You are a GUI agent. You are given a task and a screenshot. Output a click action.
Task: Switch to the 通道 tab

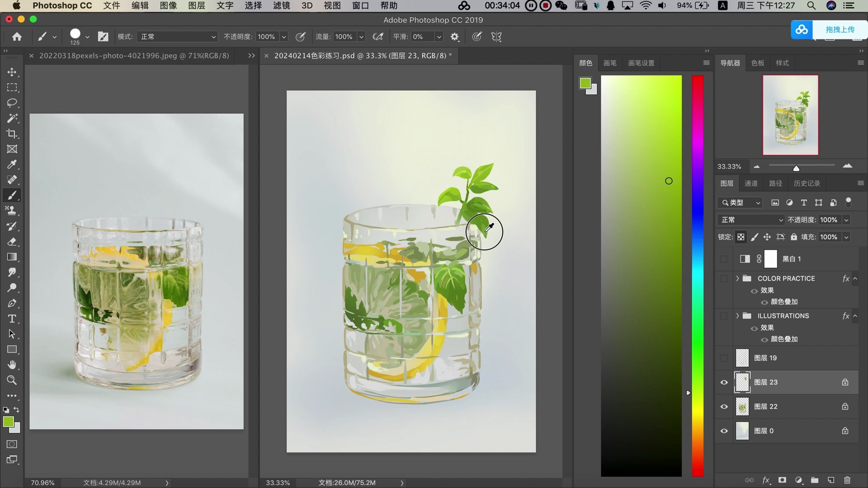click(x=750, y=183)
